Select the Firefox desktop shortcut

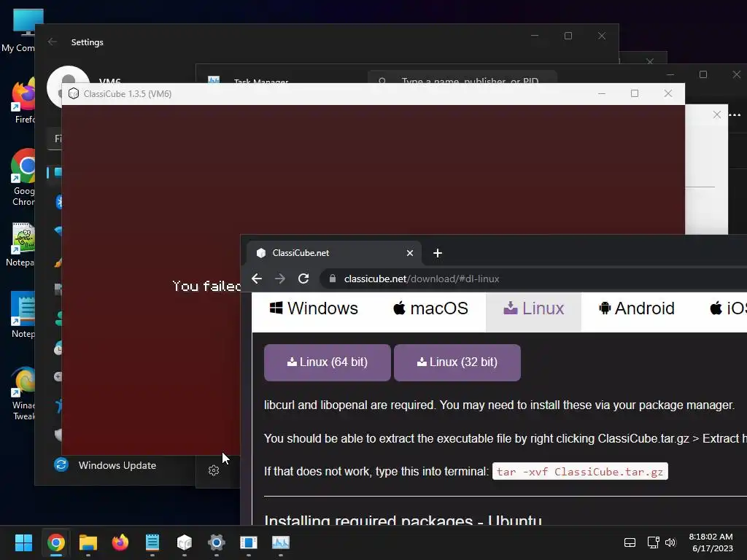(23, 101)
